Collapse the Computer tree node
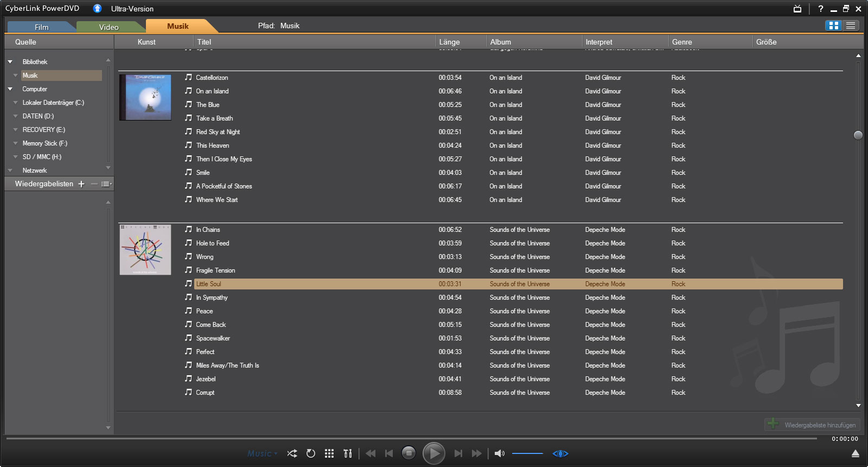868x467 pixels. (x=10, y=89)
